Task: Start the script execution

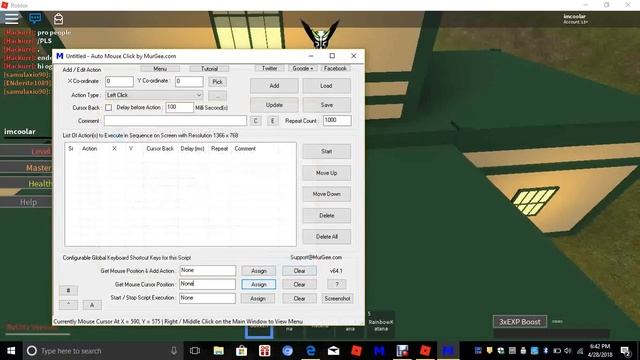Action: click(327, 151)
